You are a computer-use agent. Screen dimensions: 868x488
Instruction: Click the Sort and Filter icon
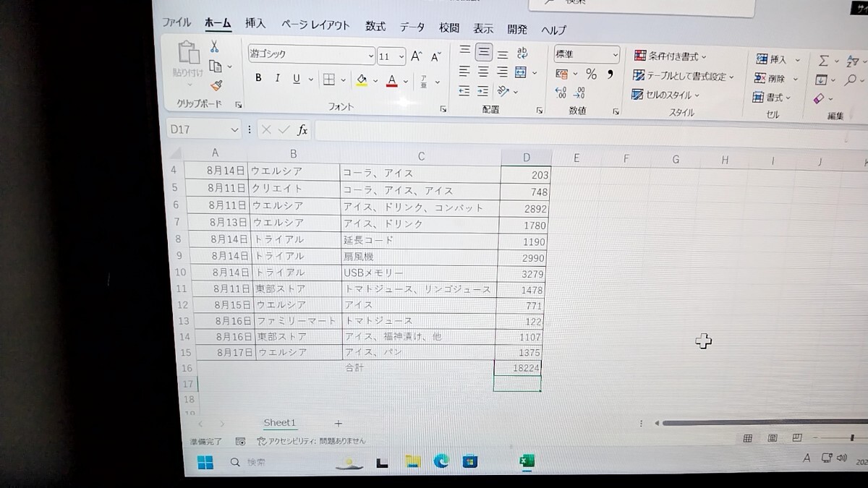click(851, 61)
